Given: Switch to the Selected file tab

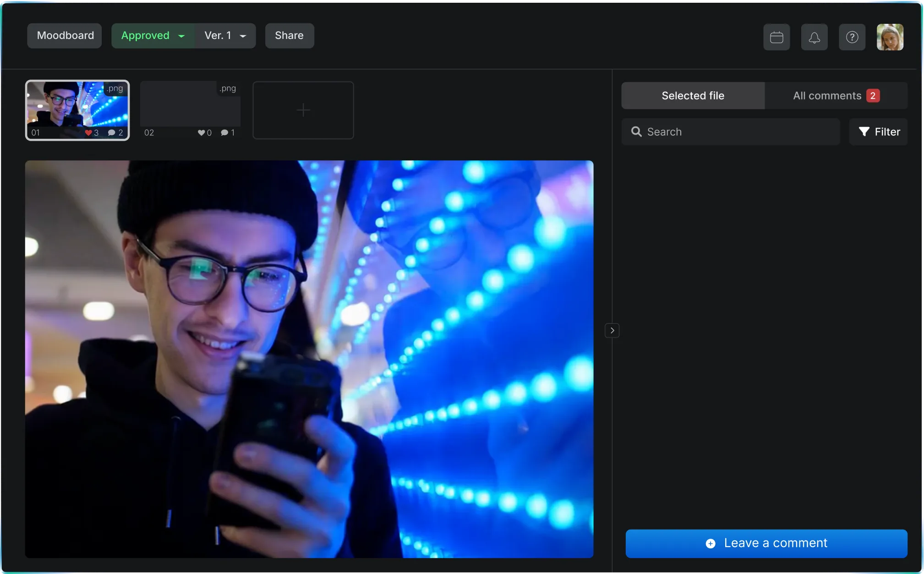Looking at the screenshot, I should [x=693, y=96].
